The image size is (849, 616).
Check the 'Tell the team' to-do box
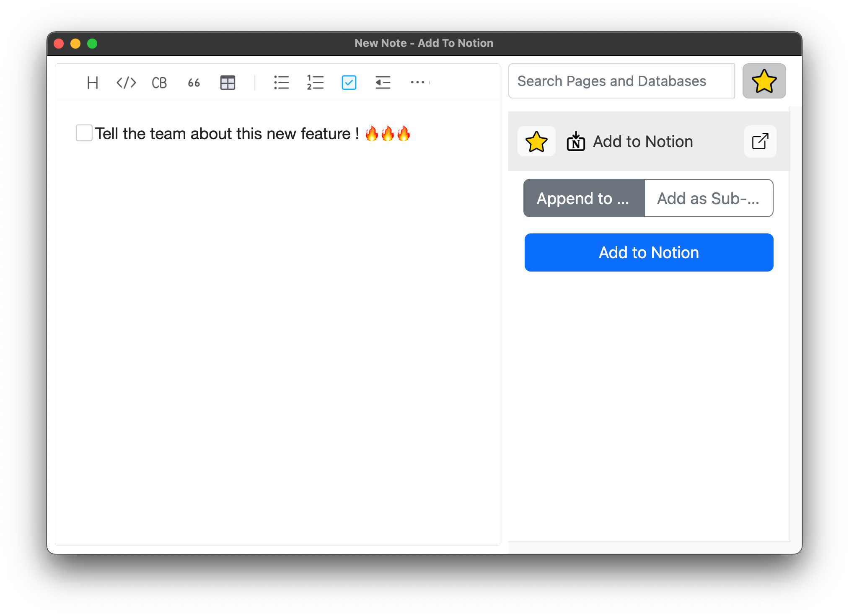click(84, 133)
